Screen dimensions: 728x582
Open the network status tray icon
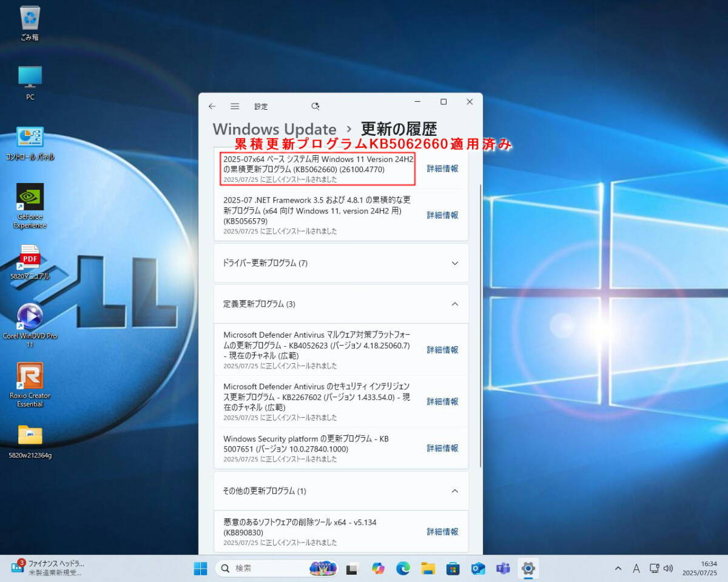tap(654, 569)
